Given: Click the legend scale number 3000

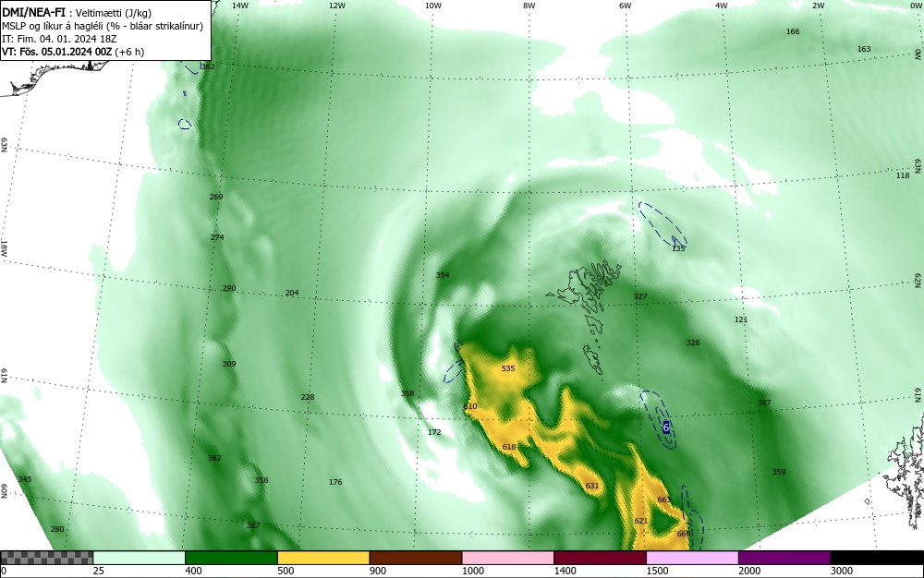Looking at the screenshot, I should point(842,571).
